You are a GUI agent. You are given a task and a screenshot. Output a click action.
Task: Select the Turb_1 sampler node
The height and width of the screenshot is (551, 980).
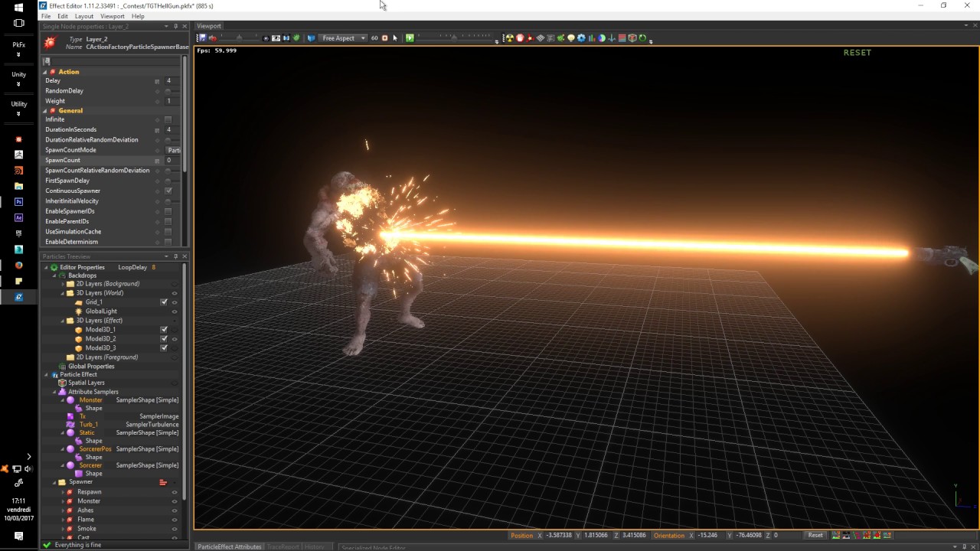point(89,425)
